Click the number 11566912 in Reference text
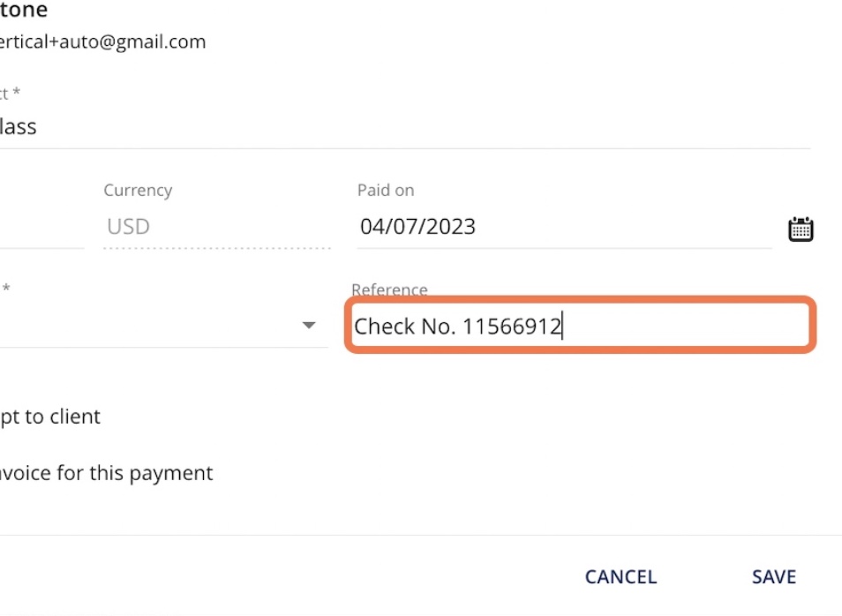Viewport: 842px width, 616px height. [512, 327]
